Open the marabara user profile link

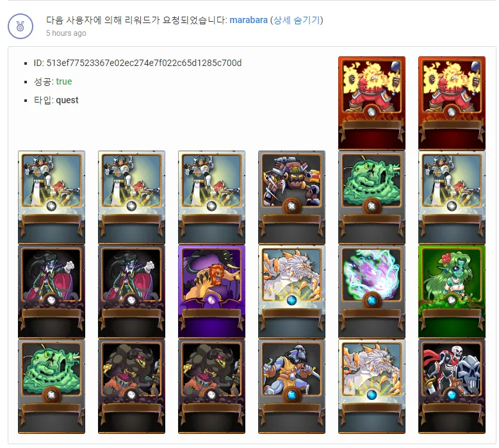[x=249, y=20]
